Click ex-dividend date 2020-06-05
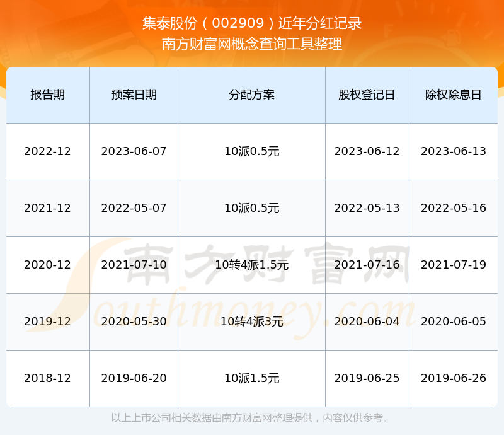This screenshot has width=504, height=435. click(x=453, y=321)
